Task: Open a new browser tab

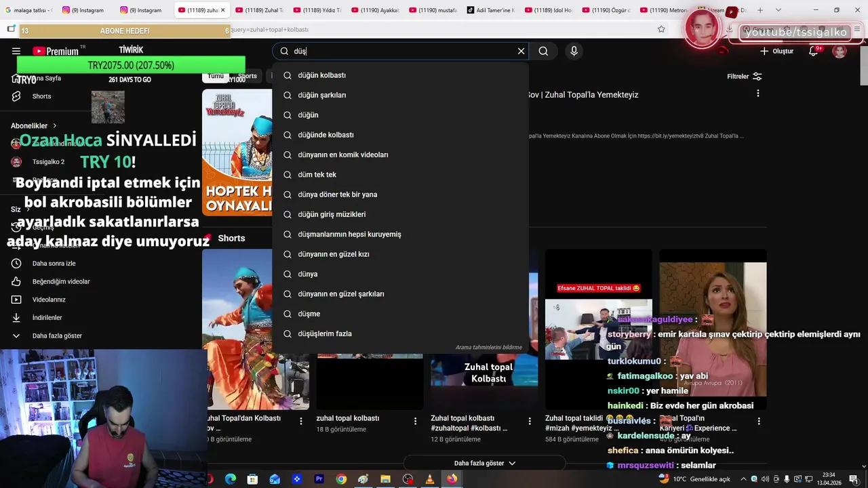Action: [760, 10]
